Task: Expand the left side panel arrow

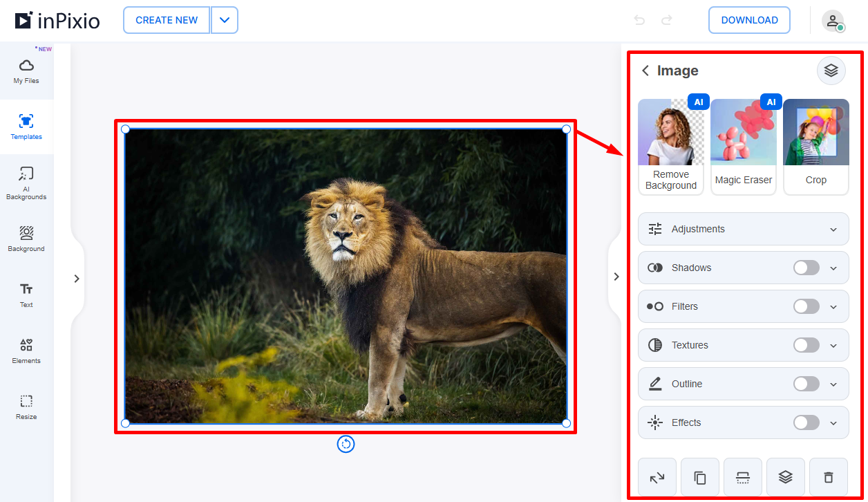Action: point(77,279)
